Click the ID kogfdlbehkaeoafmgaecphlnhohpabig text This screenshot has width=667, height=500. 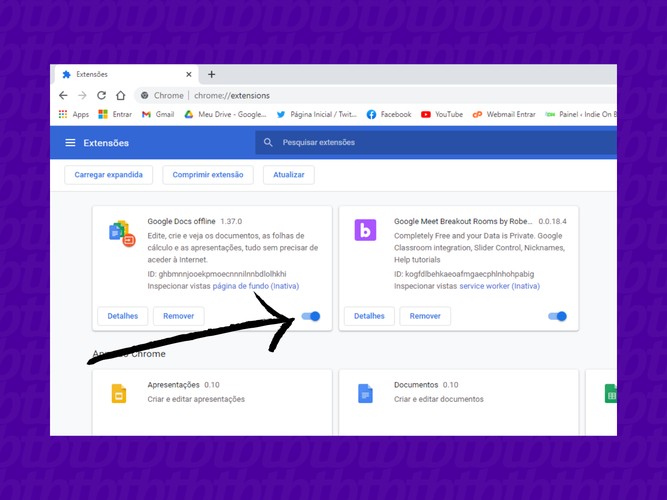point(464,274)
